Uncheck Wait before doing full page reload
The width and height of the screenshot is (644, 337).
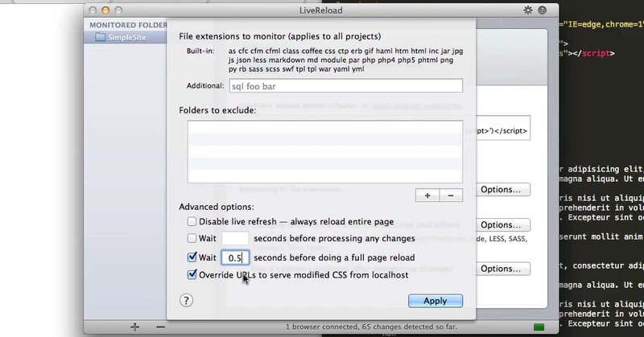coord(192,257)
